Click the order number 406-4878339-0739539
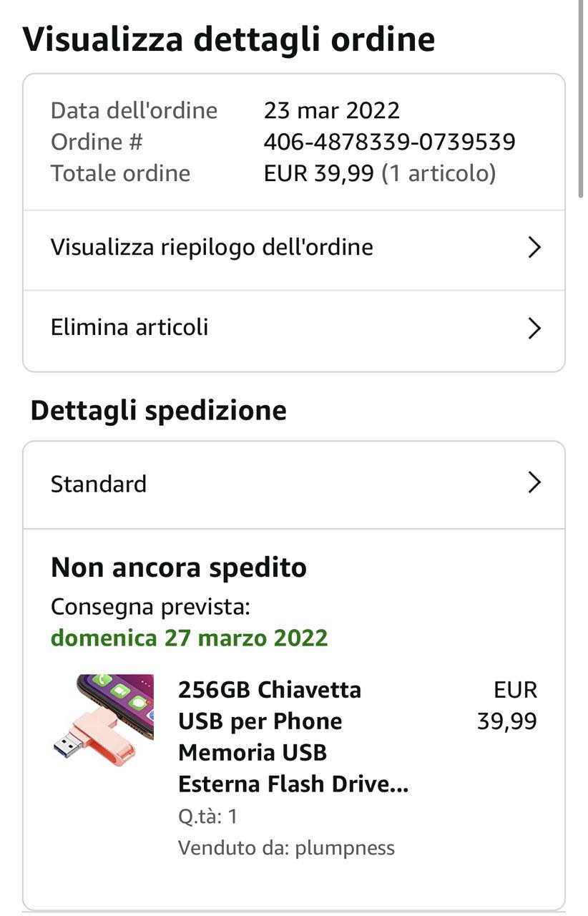588x916 pixels. (389, 142)
